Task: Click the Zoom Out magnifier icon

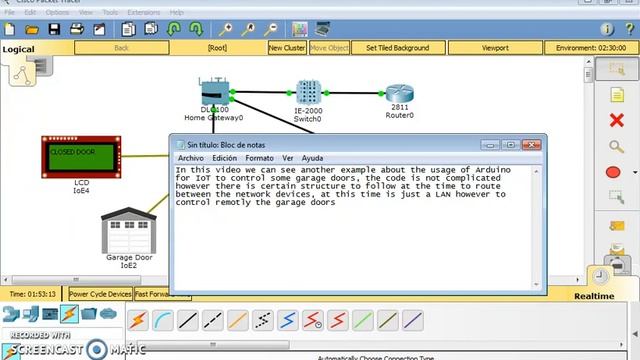Action: (270, 29)
